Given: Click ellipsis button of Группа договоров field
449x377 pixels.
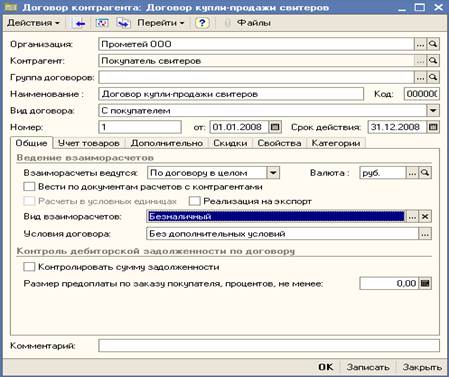Looking at the screenshot, I should (420, 77).
